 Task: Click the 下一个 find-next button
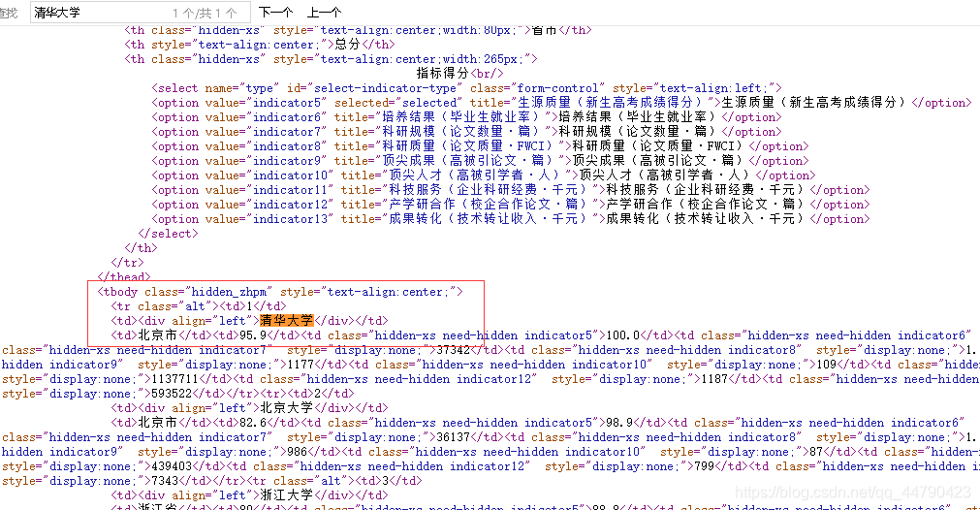click(275, 13)
